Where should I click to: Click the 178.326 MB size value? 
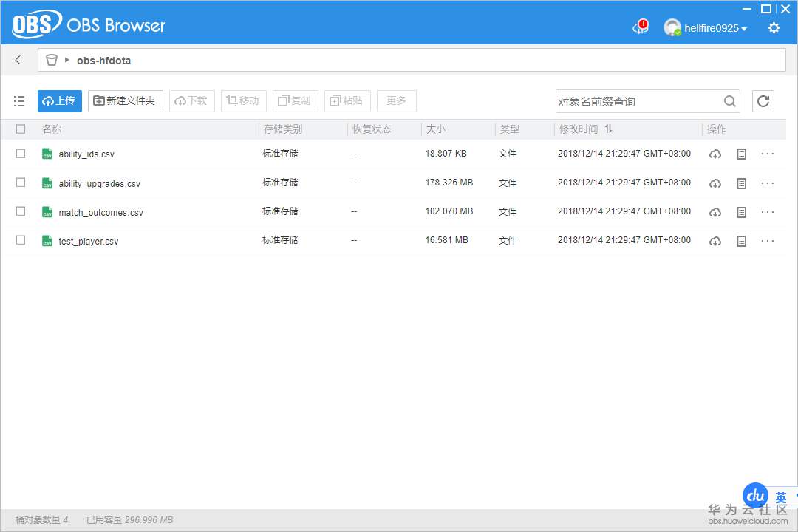[449, 183]
